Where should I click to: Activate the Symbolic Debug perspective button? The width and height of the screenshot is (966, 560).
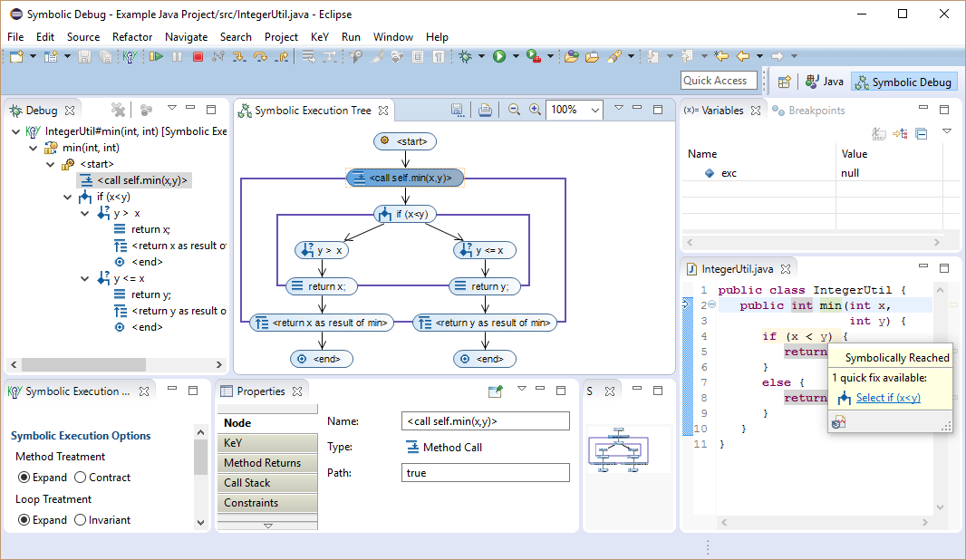point(903,82)
